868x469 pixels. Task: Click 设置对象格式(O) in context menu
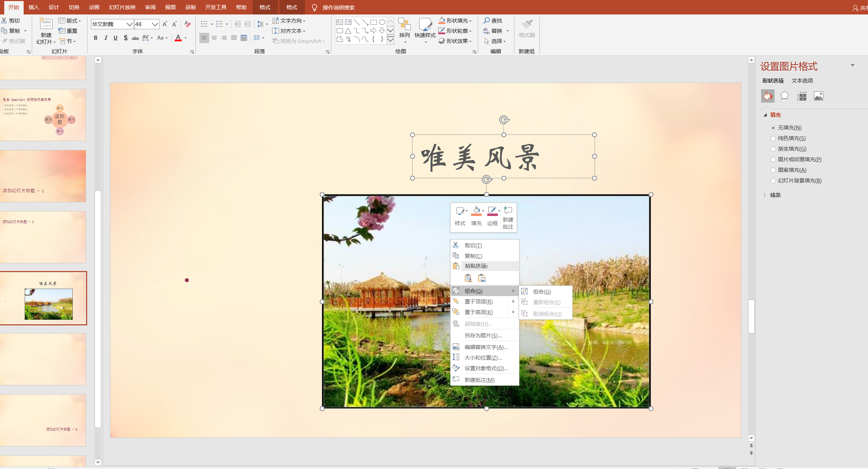[x=485, y=368]
